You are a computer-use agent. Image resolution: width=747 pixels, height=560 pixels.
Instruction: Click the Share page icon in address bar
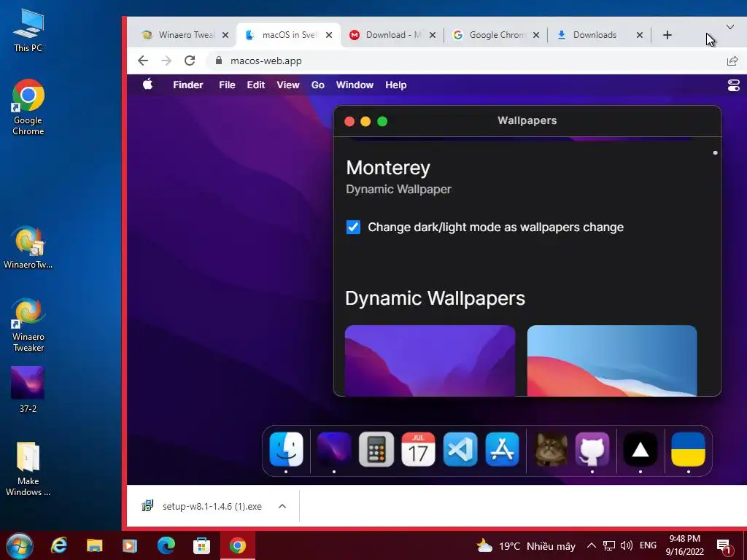tap(732, 61)
